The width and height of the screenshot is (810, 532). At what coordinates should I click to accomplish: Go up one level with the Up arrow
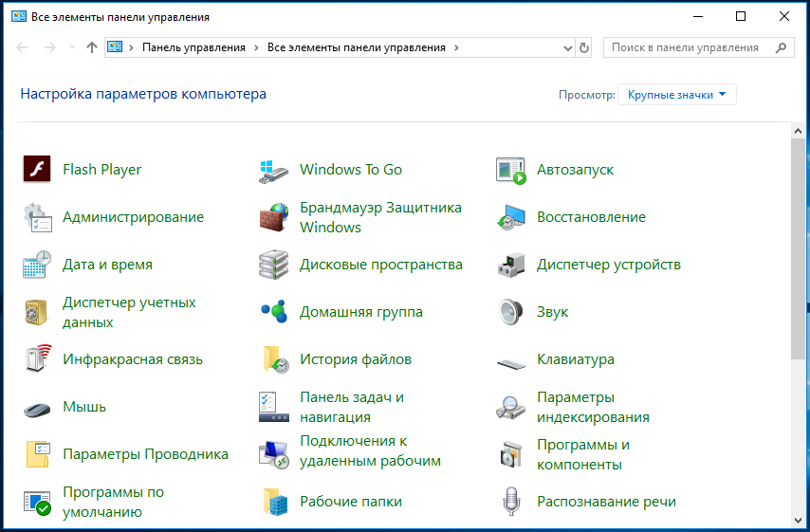pyautogui.click(x=92, y=47)
